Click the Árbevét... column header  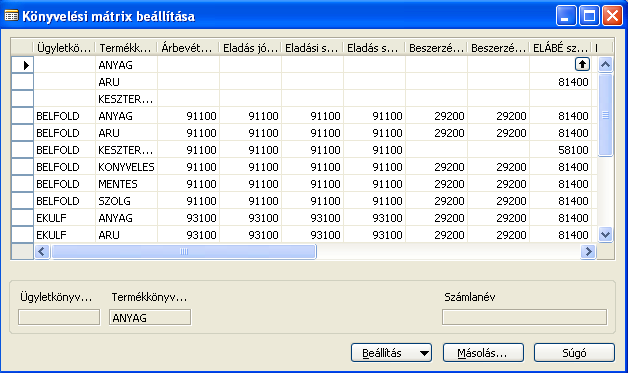(x=188, y=48)
